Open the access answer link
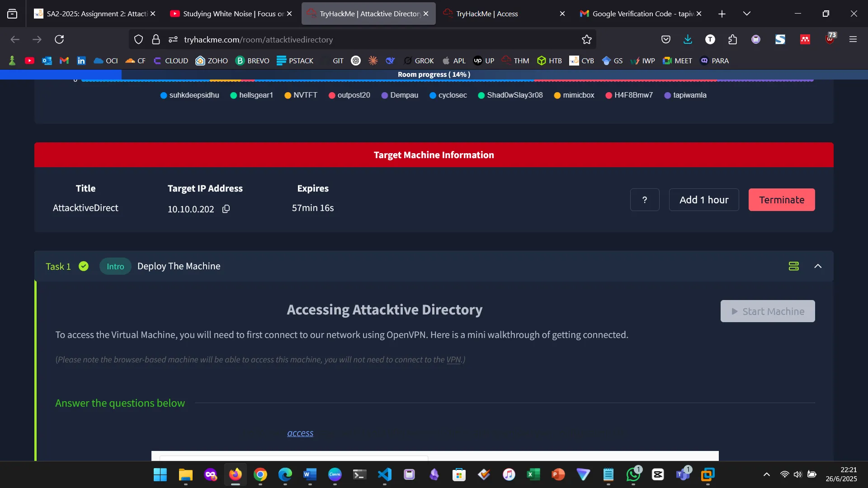The image size is (868, 488). click(x=300, y=433)
